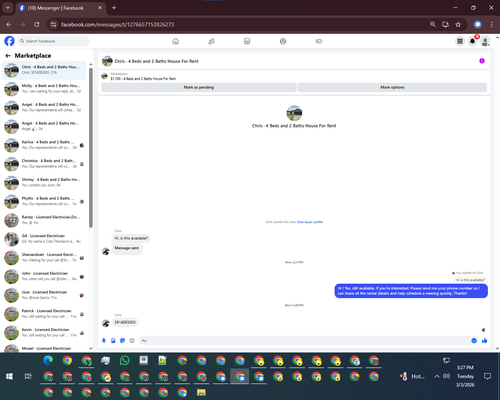Open Shenandoah Licensed Electrician conversation
The width and height of the screenshot is (500, 400).
pos(44,257)
